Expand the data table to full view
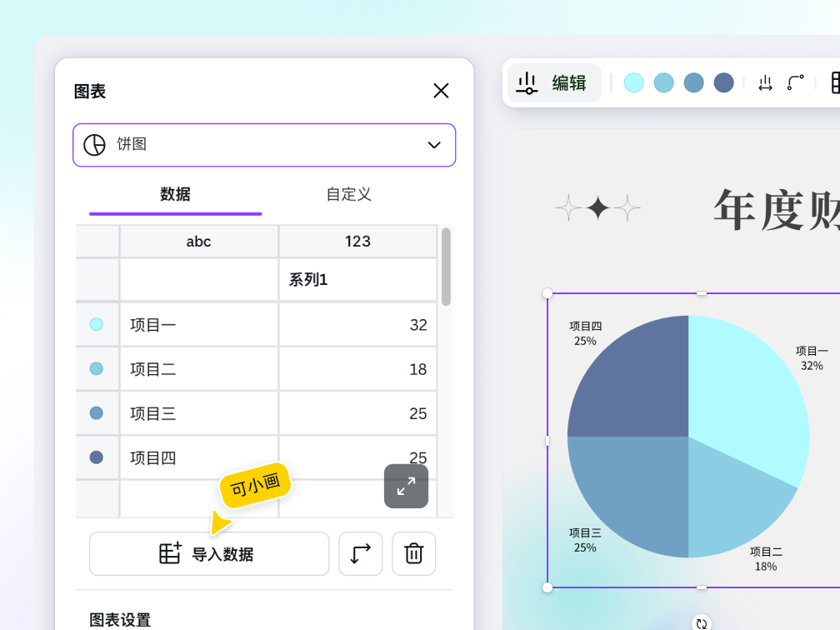Screen dimensions: 840x630 tap(406, 486)
